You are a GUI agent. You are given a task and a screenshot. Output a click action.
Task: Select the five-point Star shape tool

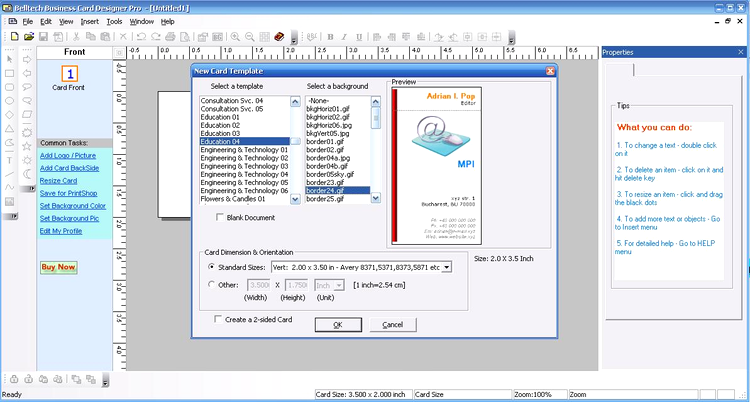[27, 146]
